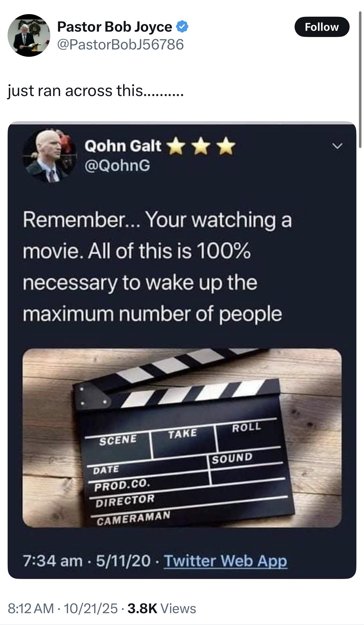This screenshot has height=625, width=364.
Task: Click the Follow button
Action: coord(322,27)
